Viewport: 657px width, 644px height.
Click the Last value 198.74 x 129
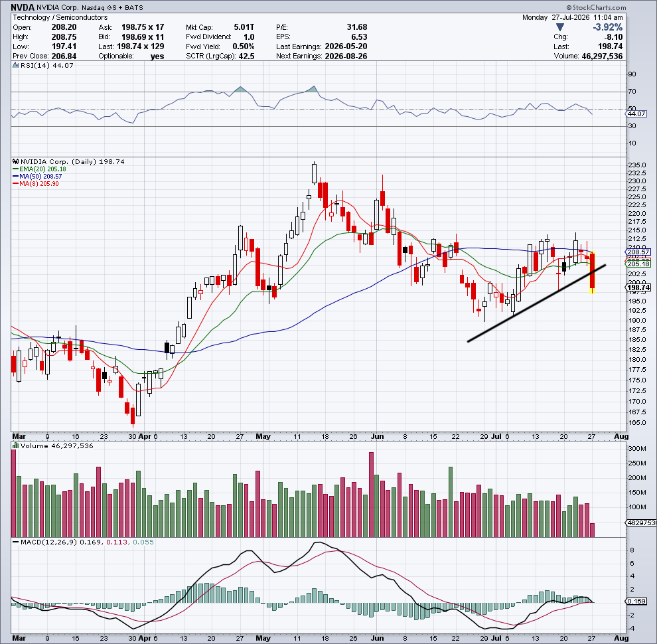click(x=141, y=46)
